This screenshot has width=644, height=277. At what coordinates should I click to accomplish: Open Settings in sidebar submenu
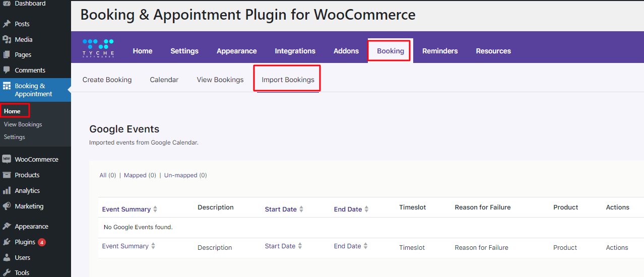[x=15, y=137]
